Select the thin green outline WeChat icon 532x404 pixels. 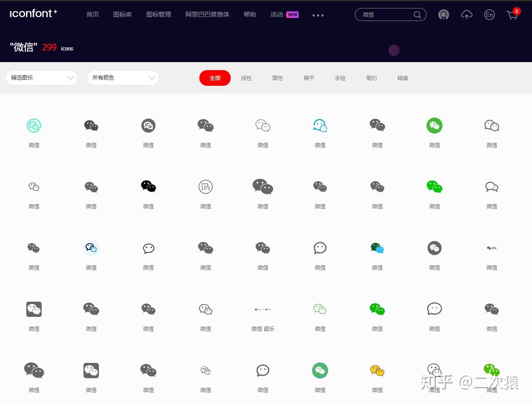pos(320,309)
